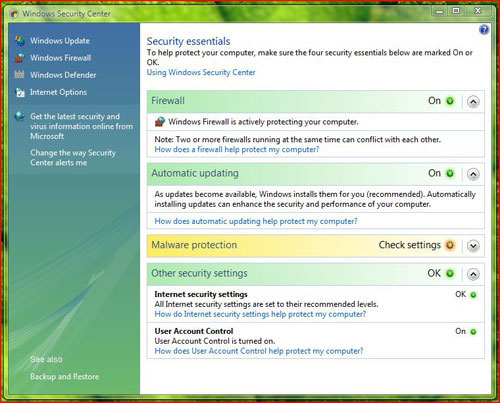Expand the Malware protection section

(473, 246)
